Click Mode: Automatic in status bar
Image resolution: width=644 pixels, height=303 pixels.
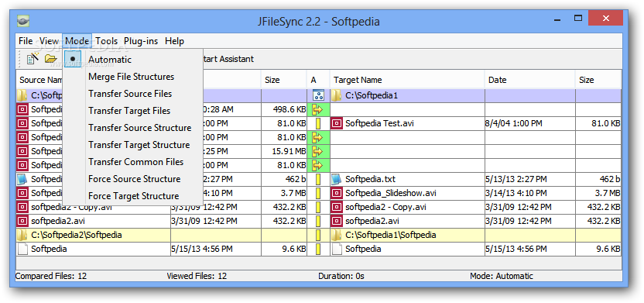click(502, 276)
